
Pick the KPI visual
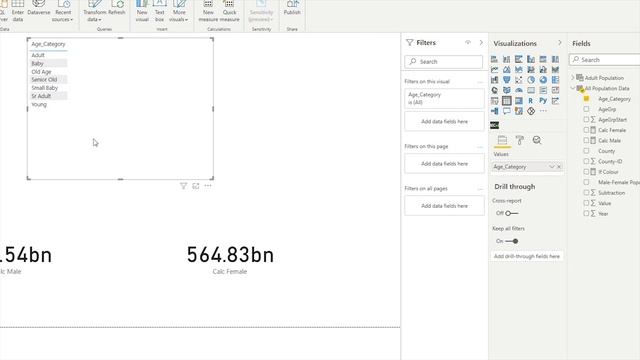556,90
